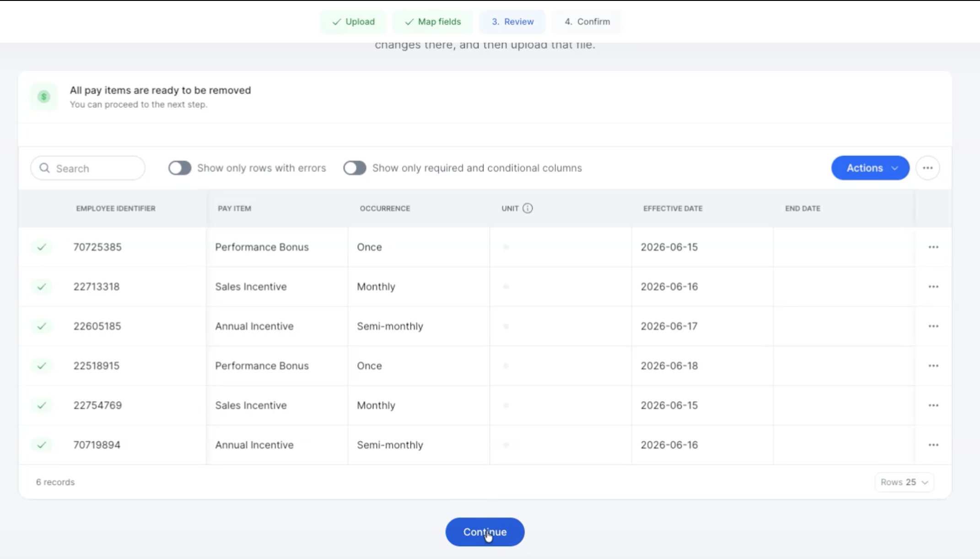The image size is (980, 559).
Task: Click effective date 2026-06-17
Action: (x=669, y=326)
